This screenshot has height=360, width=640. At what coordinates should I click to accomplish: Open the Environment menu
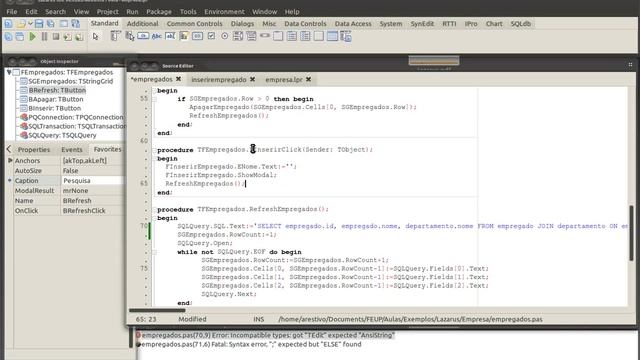224,12
